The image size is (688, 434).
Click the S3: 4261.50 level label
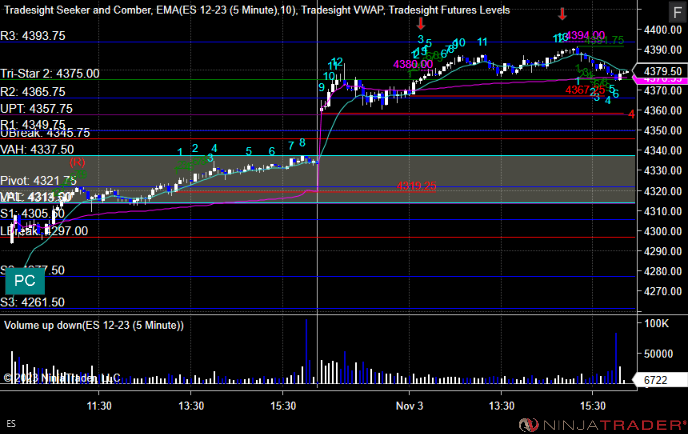[x=32, y=302]
